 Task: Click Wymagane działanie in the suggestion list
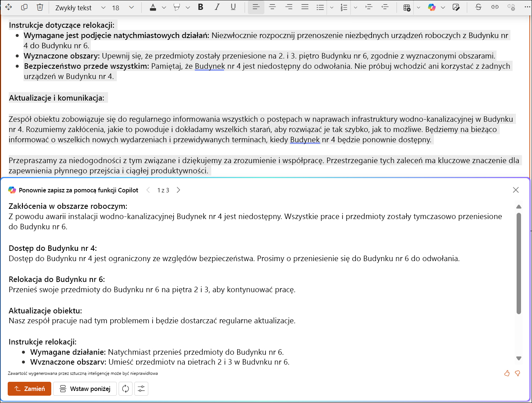[x=68, y=352]
